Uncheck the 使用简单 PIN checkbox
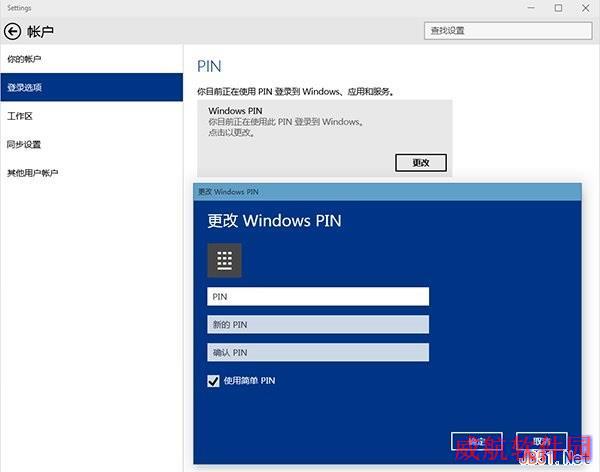The height and width of the screenshot is (472, 600). click(x=213, y=381)
